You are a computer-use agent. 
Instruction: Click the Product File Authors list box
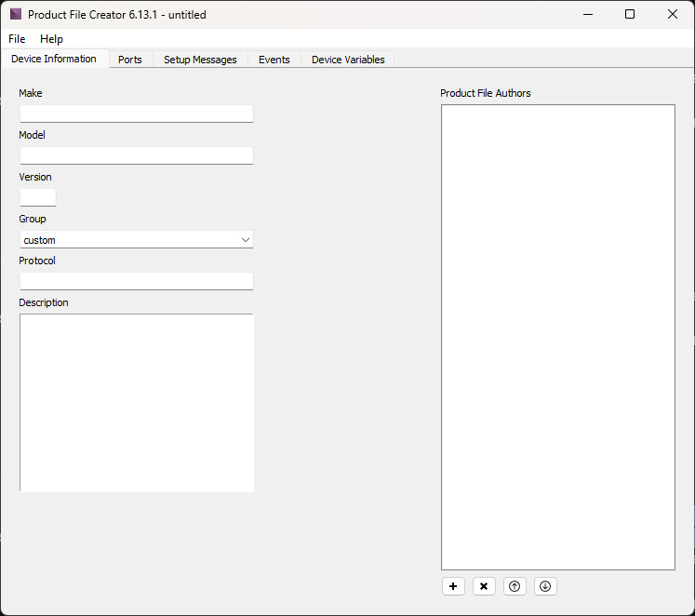[557, 337]
